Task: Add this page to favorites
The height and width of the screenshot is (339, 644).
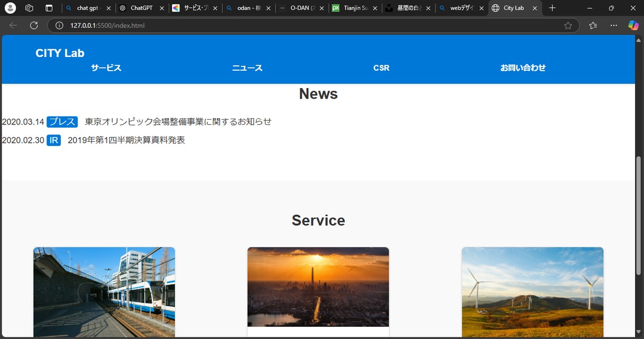Action: pos(568,25)
